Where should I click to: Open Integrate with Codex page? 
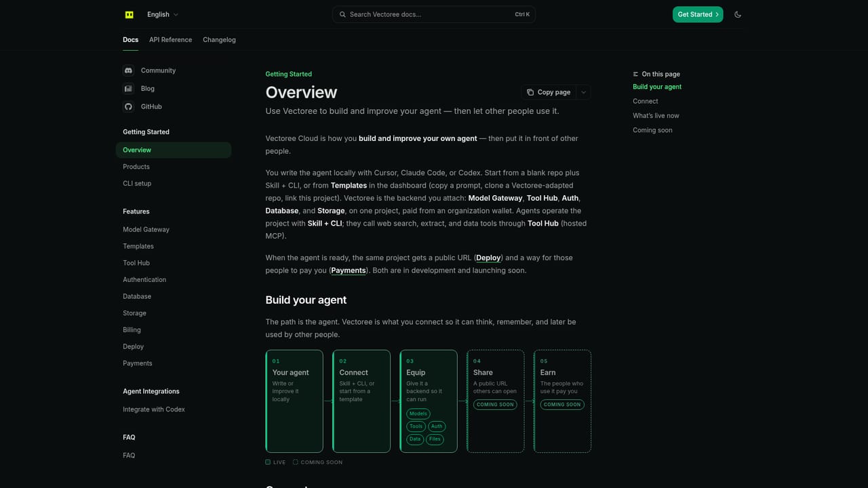[174, 409]
